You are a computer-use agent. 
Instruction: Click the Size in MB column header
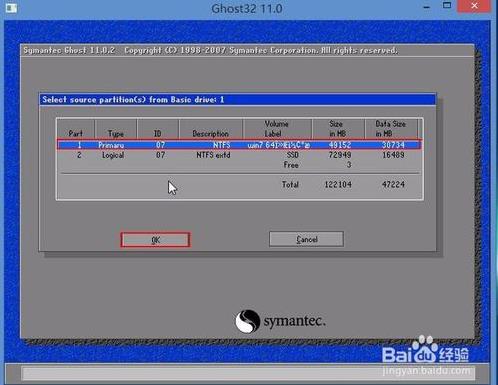(338, 128)
